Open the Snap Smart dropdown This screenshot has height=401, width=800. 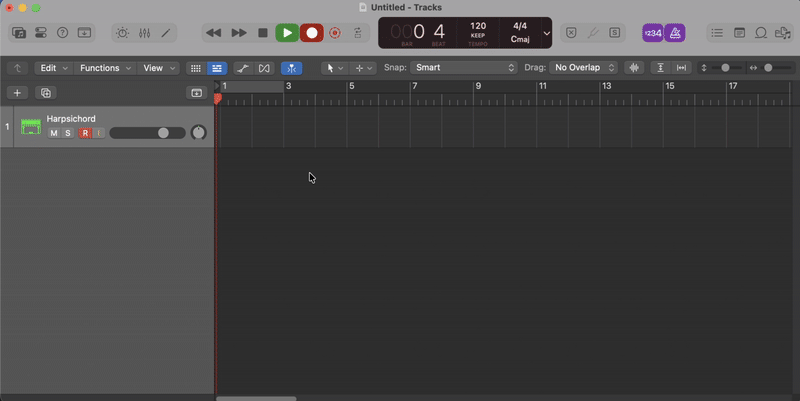[463, 67]
